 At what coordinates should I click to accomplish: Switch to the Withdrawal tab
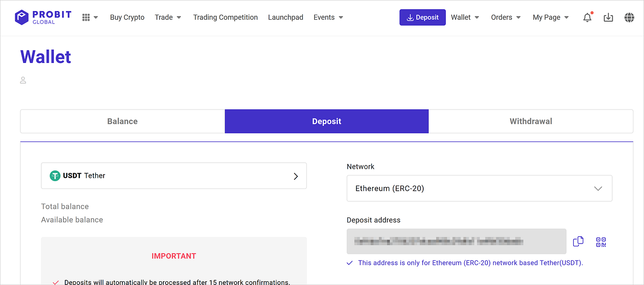(531, 121)
